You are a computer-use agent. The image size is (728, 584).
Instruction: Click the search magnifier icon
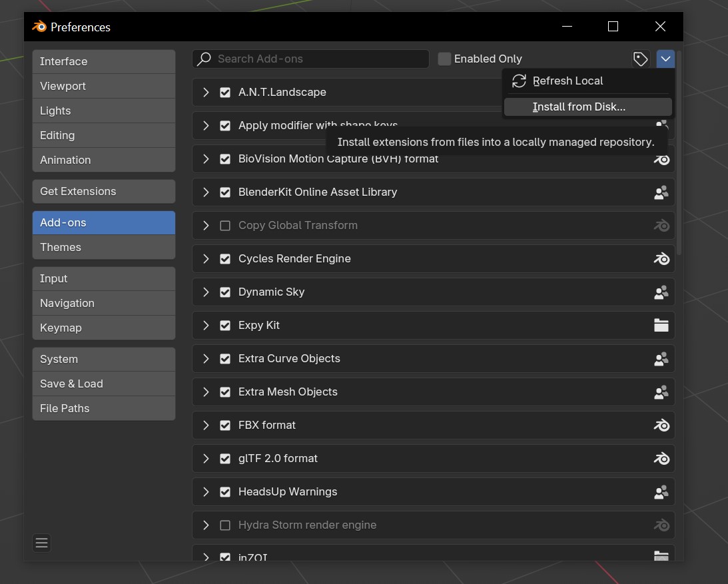[x=204, y=59]
